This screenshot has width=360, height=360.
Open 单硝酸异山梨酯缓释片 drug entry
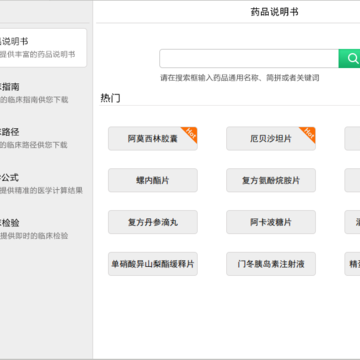pos(153,264)
